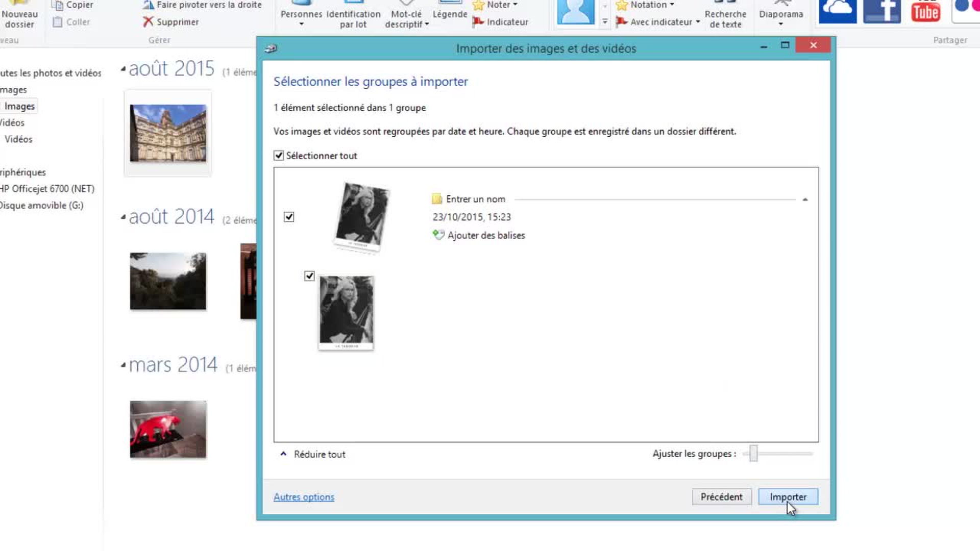This screenshot has width=980, height=551.
Task: Click the YouTube share icon
Action: 925,11
